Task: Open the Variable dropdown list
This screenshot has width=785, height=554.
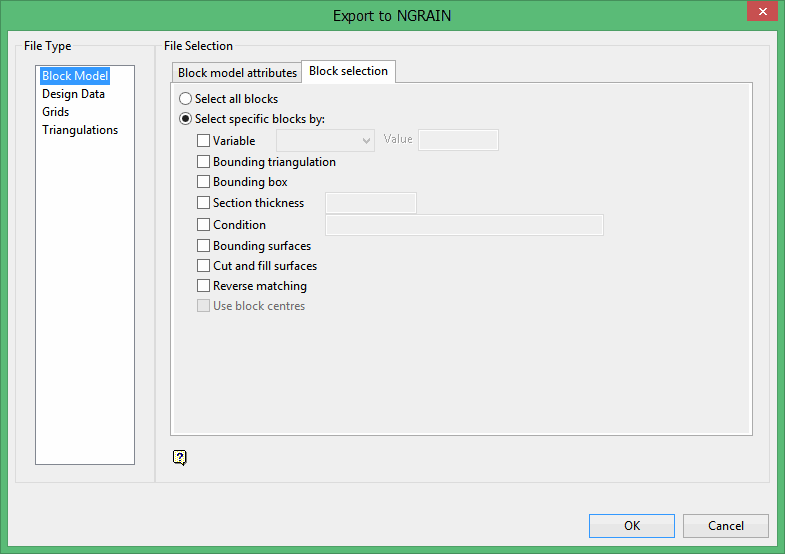Action: [x=325, y=141]
